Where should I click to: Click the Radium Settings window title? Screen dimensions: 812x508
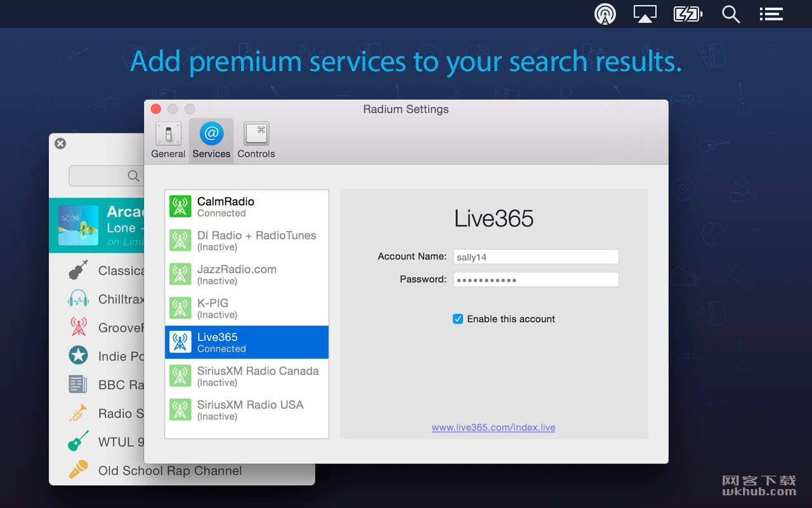click(x=406, y=109)
